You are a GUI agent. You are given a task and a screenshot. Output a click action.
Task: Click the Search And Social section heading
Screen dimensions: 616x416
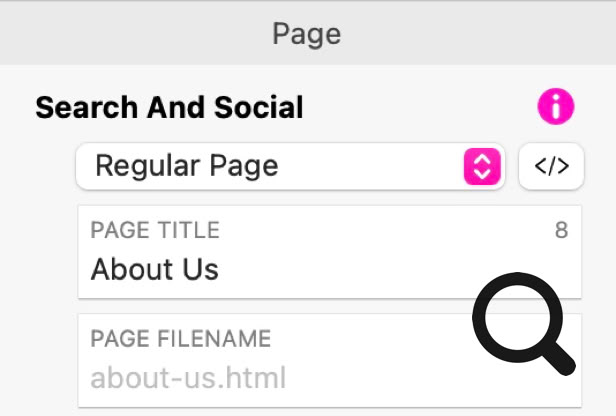pyautogui.click(x=169, y=107)
